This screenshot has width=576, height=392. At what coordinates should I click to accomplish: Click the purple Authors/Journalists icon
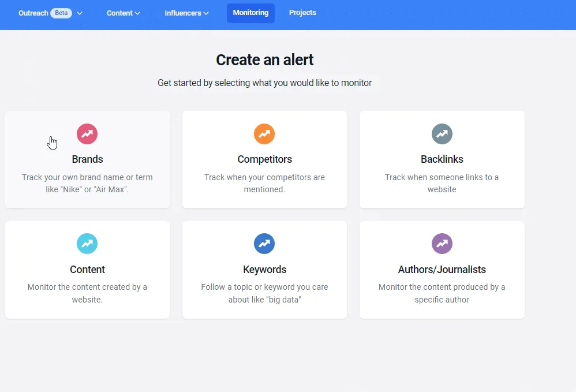[442, 244]
